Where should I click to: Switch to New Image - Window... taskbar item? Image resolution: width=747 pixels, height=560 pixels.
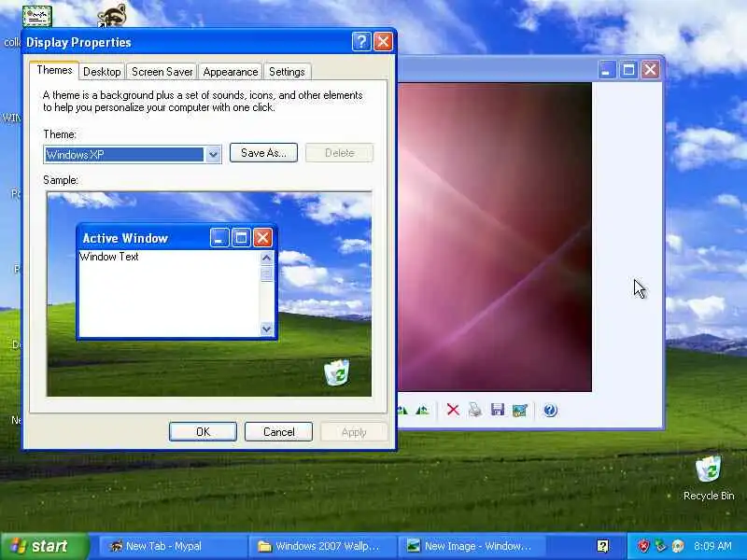[472, 546]
